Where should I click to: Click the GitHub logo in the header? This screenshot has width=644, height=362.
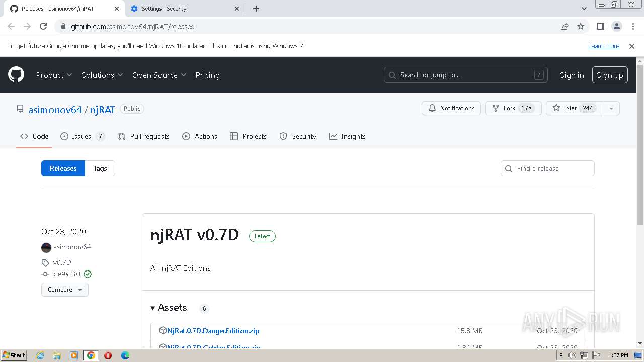(16, 75)
